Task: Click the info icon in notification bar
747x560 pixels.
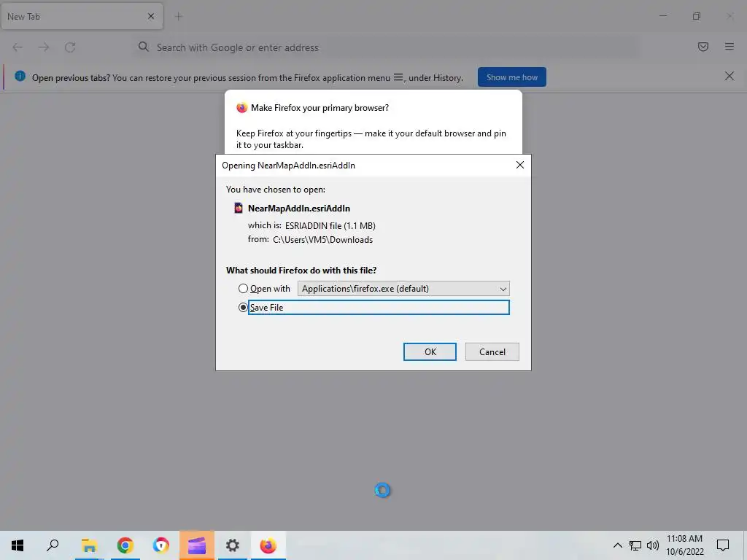Action: pyautogui.click(x=20, y=76)
